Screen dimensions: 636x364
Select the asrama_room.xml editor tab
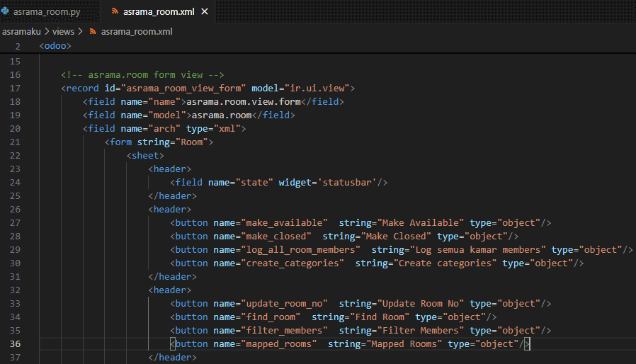[x=159, y=12]
